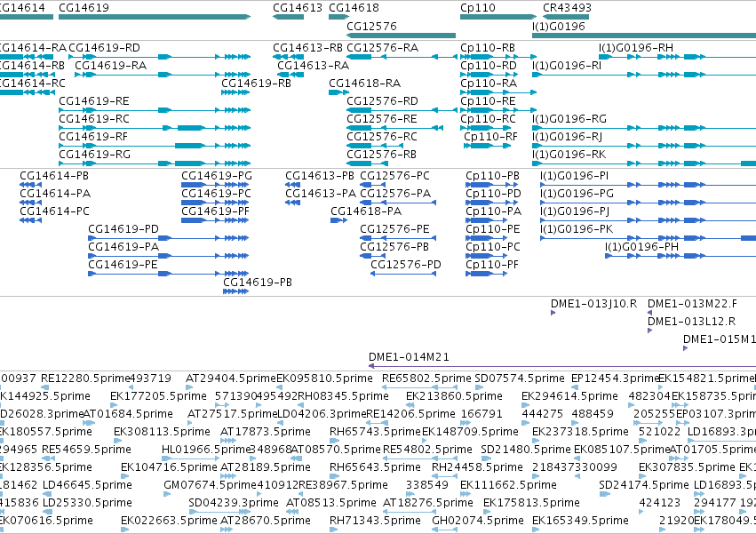Open protein CG14619-PB
The image size is (756, 534).
pyautogui.click(x=258, y=283)
